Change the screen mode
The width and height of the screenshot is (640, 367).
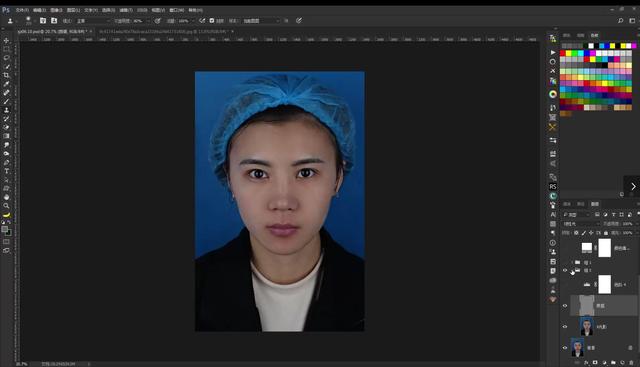tap(6, 250)
